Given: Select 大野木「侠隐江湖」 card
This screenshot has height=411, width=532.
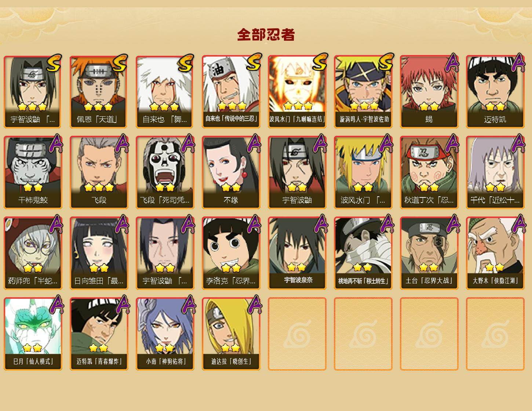Looking at the screenshot, I should [495, 253].
